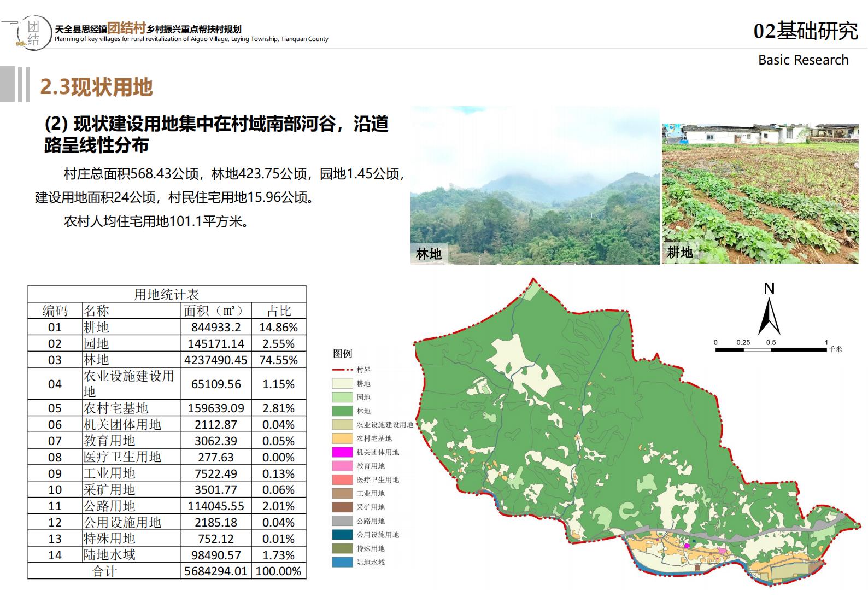Viewport: 868px width, 614px height.
Task: Click the 图例 legend heading
Action: [343, 354]
